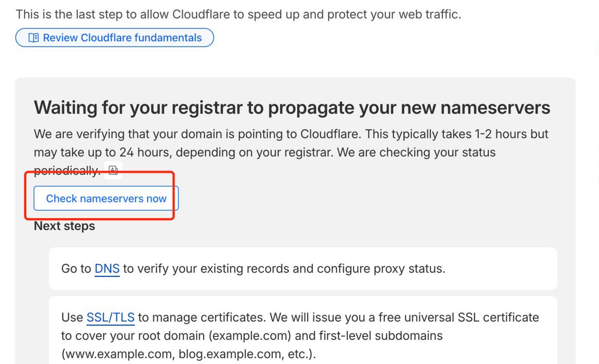The width and height of the screenshot is (599, 364).
Task: Click the Waiting for your registrar heading
Action: (292, 108)
